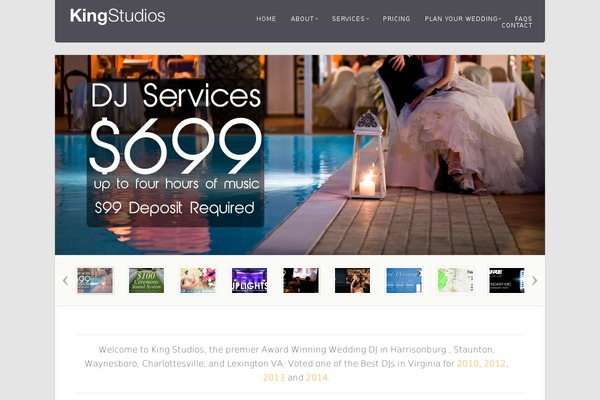
Task: Select the DJ Services $699 pool thumbnail
Action: tap(95, 281)
